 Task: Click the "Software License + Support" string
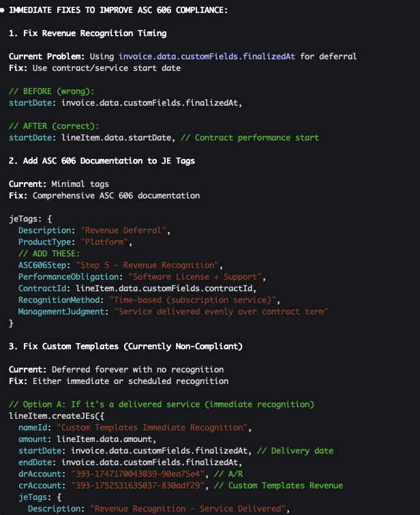[197, 277]
